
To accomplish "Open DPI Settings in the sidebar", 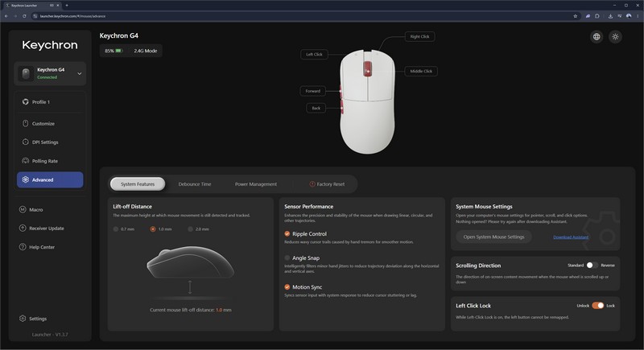I will (x=50, y=142).
